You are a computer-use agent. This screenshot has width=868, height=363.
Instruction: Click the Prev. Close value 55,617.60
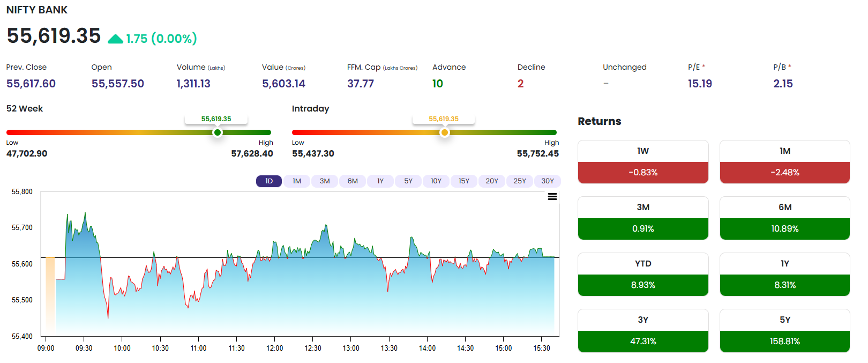(31, 84)
